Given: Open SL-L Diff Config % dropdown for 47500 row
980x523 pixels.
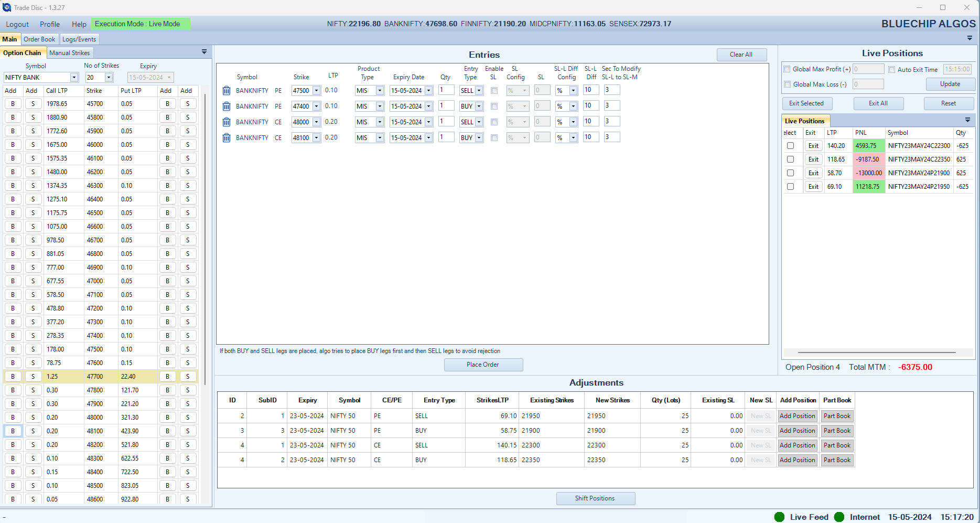Looking at the screenshot, I should pyautogui.click(x=573, y=91).
